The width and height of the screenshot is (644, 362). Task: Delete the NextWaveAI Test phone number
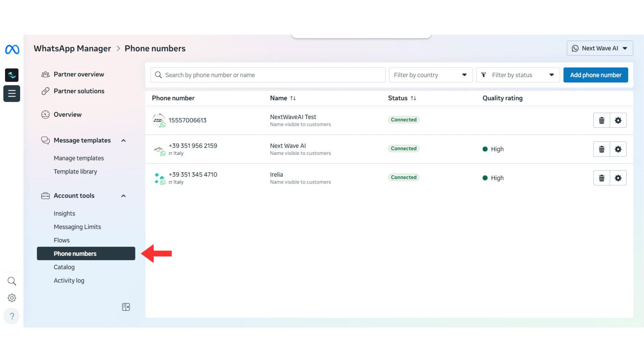[x=601, y=120]
